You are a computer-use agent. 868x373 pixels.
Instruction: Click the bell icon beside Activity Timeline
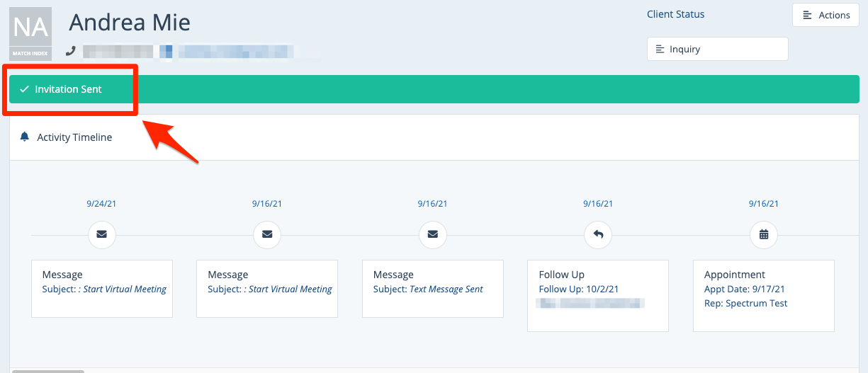(x=25, y=137)
